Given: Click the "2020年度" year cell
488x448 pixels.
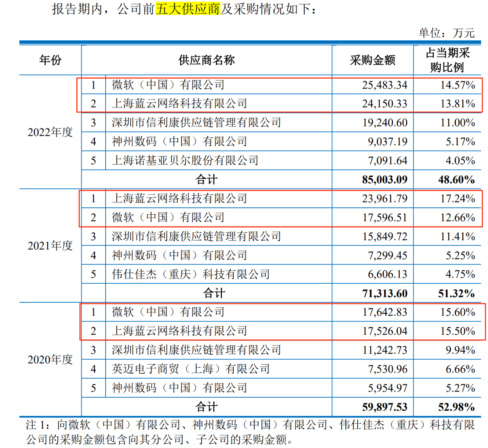Looking at the screenshot, I should 50,359.
